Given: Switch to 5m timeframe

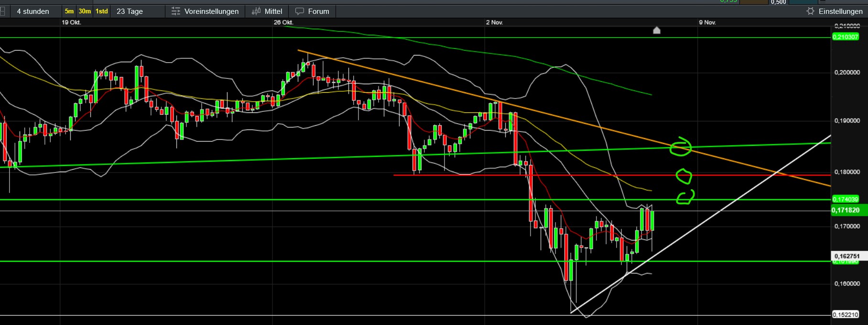Looking at the screenshot, I should (69, 11).
